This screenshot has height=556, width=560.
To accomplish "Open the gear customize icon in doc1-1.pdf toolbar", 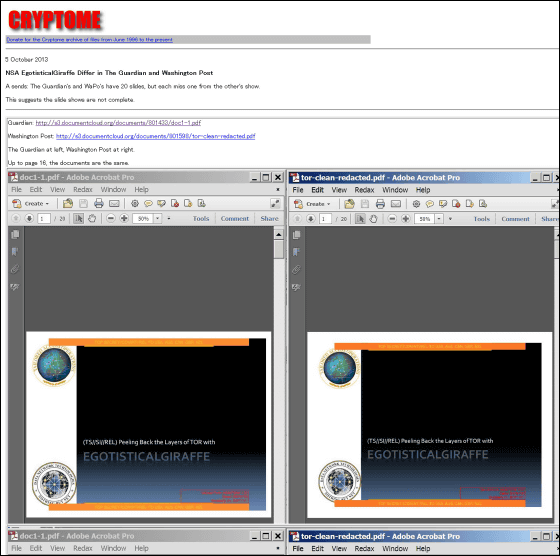I will tap(135, 204).
